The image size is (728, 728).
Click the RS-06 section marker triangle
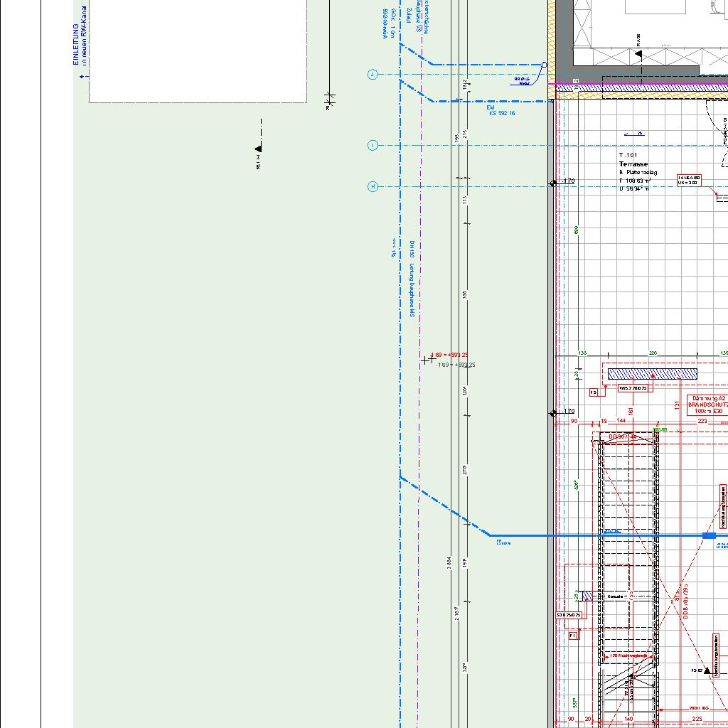tap(639, 54)
